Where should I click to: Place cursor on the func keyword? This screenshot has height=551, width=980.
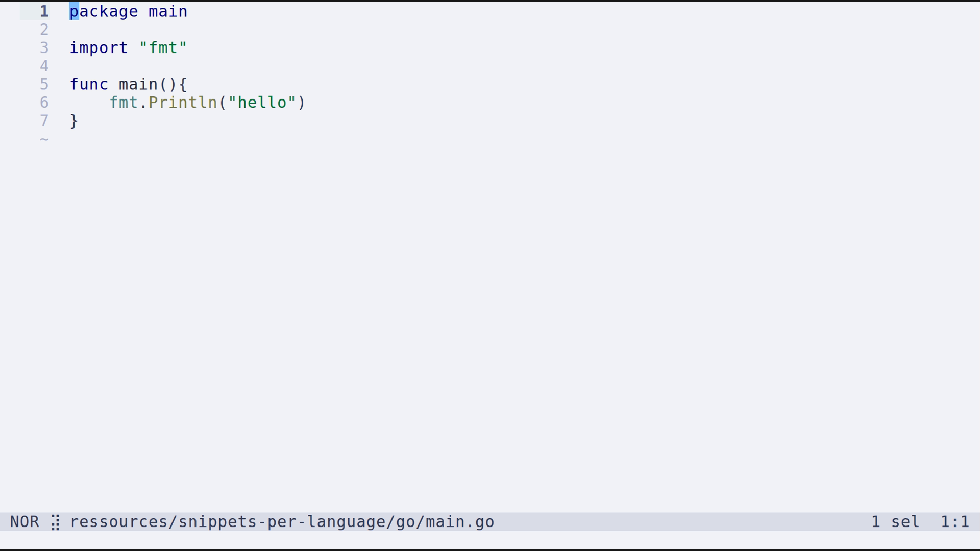[89, 84]
